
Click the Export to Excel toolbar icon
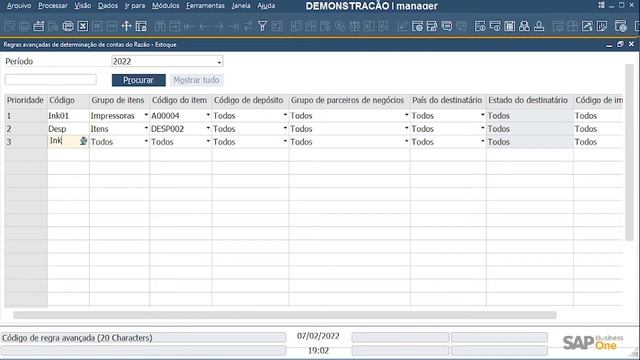pos(83,26)
